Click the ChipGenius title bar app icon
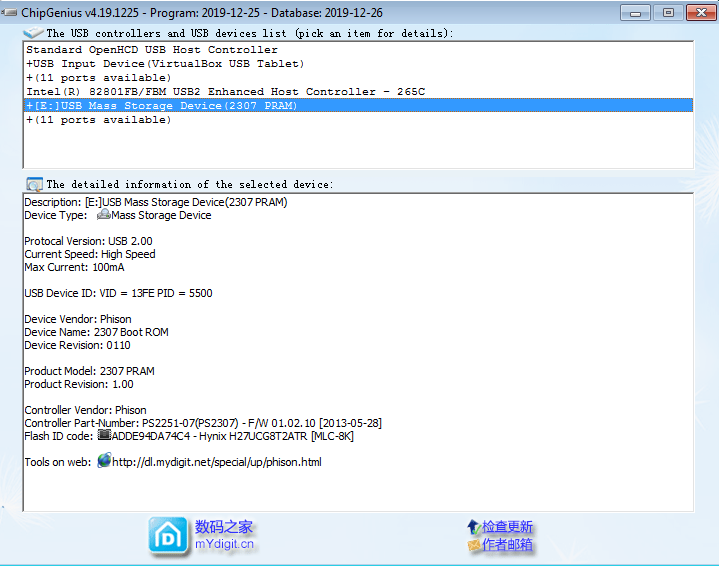Viewport: 719px width, 566px height. tap(10, 12)
